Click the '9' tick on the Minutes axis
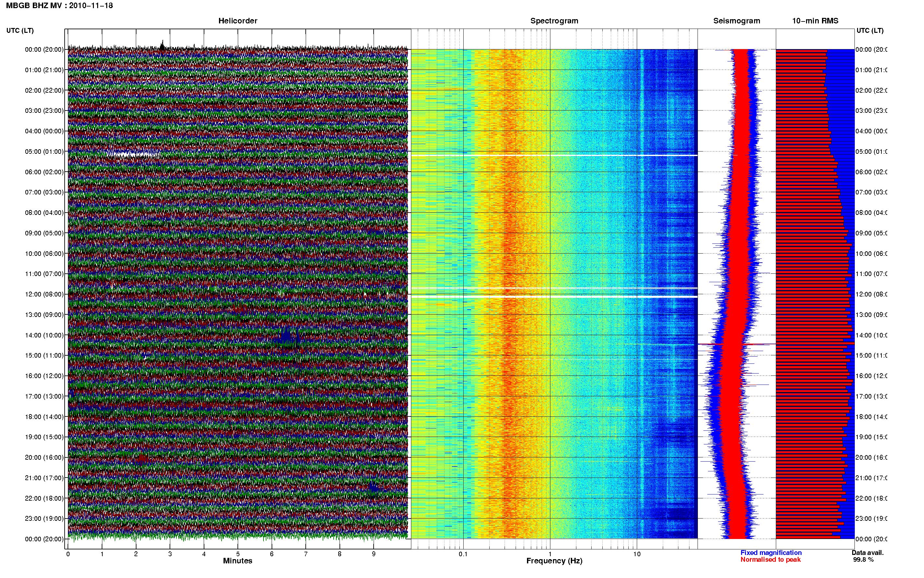The width and height of the screenshot is (924, 578). 374,554
